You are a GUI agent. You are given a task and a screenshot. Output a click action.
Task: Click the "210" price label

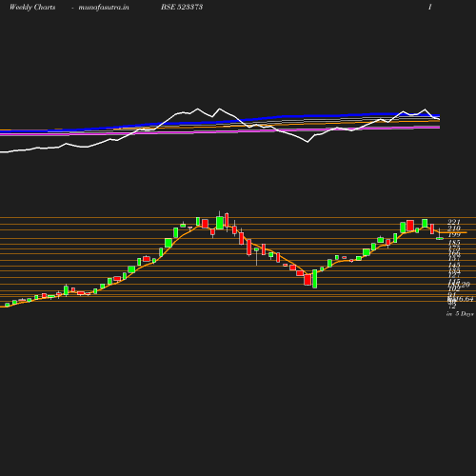[x=454, y=228]
